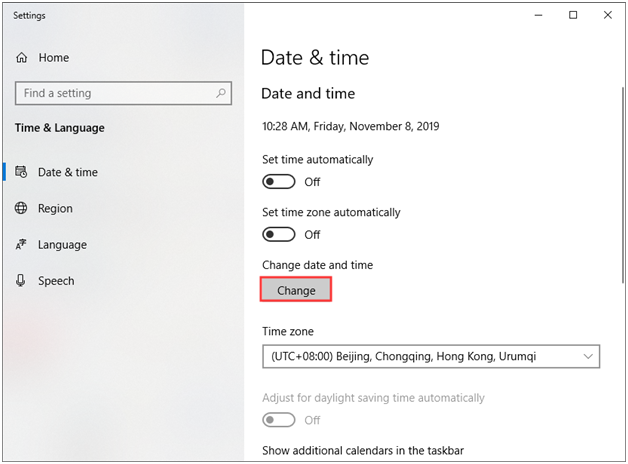Click the Home house icon

tap(21, 58)
